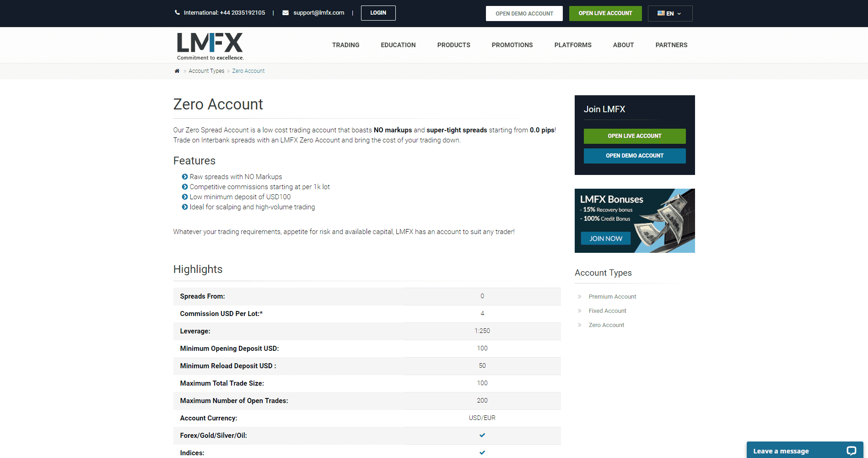Click the email envelope icon near support@lmfx.com
This screenshot has width=868, height=458.
[285, 12]
